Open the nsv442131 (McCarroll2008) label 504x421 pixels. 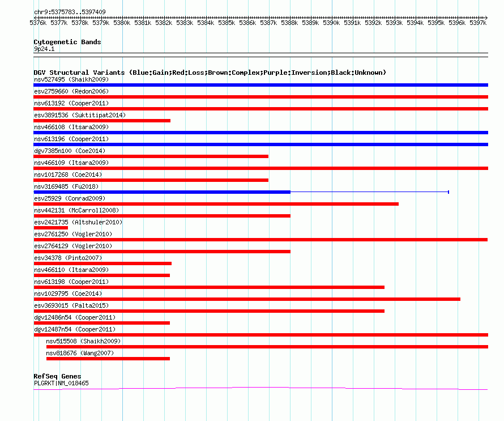click(76, 210)
